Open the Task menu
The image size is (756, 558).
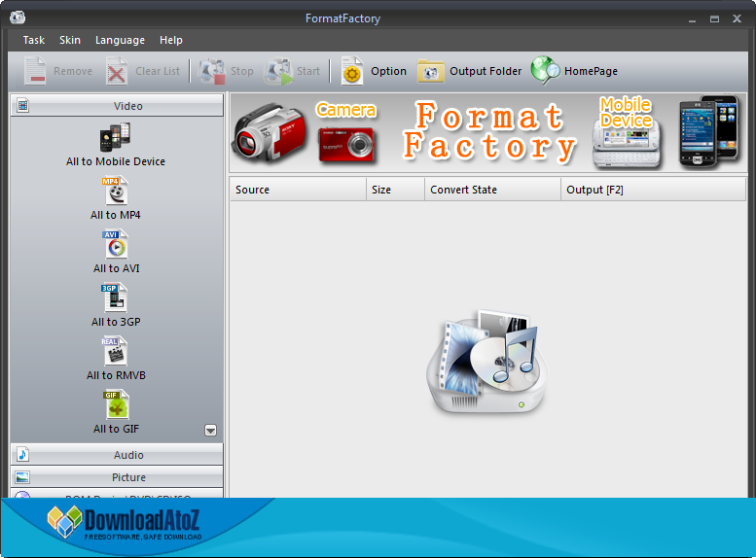34,40
